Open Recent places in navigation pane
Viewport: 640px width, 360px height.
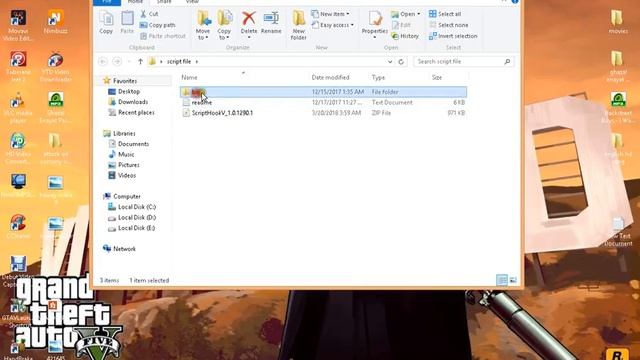(x=136, y=112)
